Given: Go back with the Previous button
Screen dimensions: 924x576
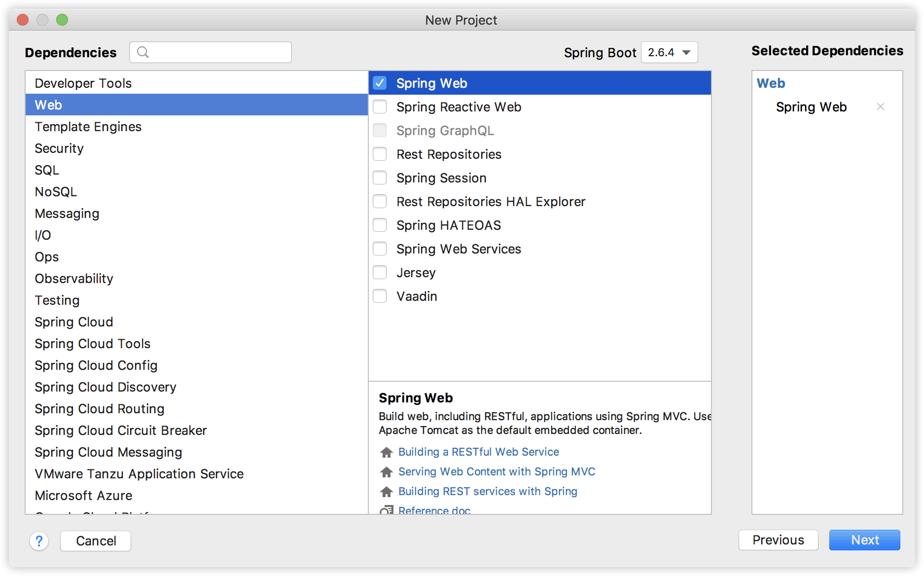Looking at the screenshot, I should pyautogui.click(x=778, y=540).
